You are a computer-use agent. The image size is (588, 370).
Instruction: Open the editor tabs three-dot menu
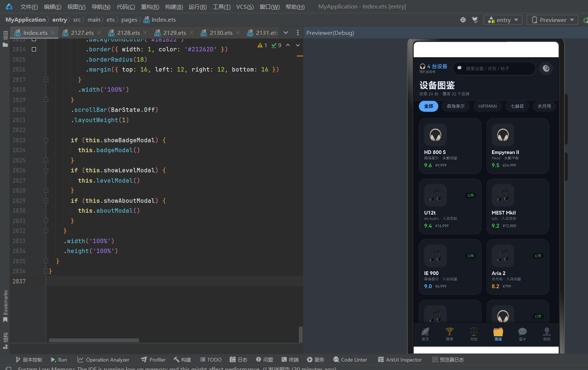[297, 33]
